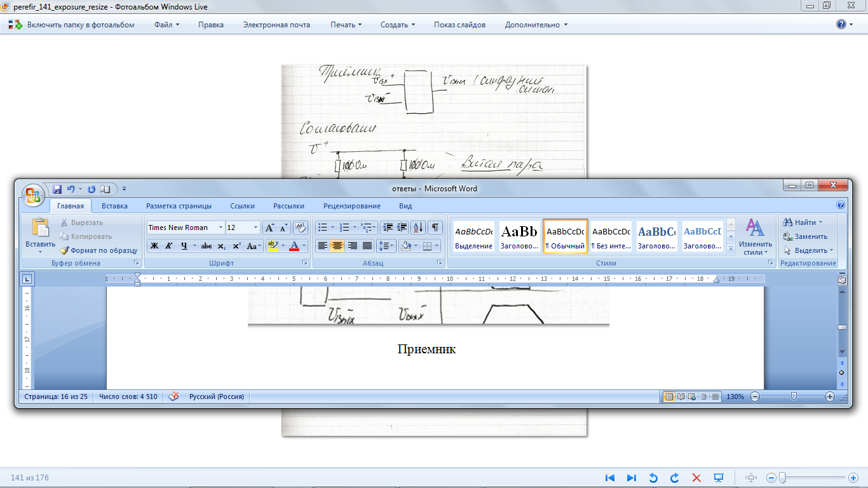The image size is (868, 488).
Task: Increase font size with the large A icon
Action: coord(269,227)
